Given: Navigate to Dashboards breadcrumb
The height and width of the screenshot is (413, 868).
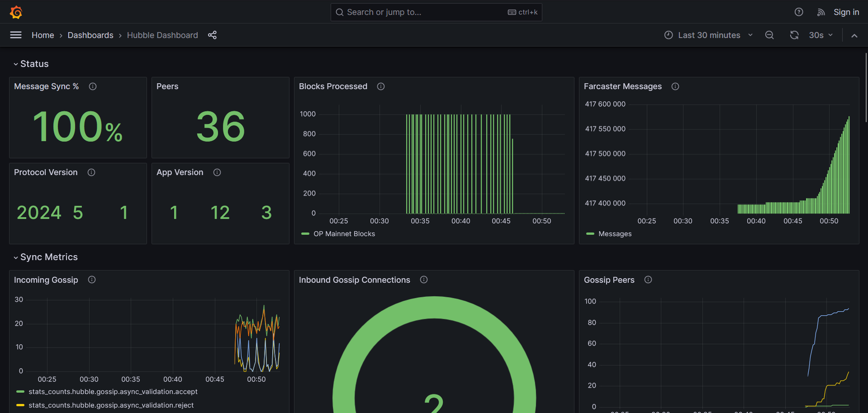Looking at the screenshot, I should [90, 35].
